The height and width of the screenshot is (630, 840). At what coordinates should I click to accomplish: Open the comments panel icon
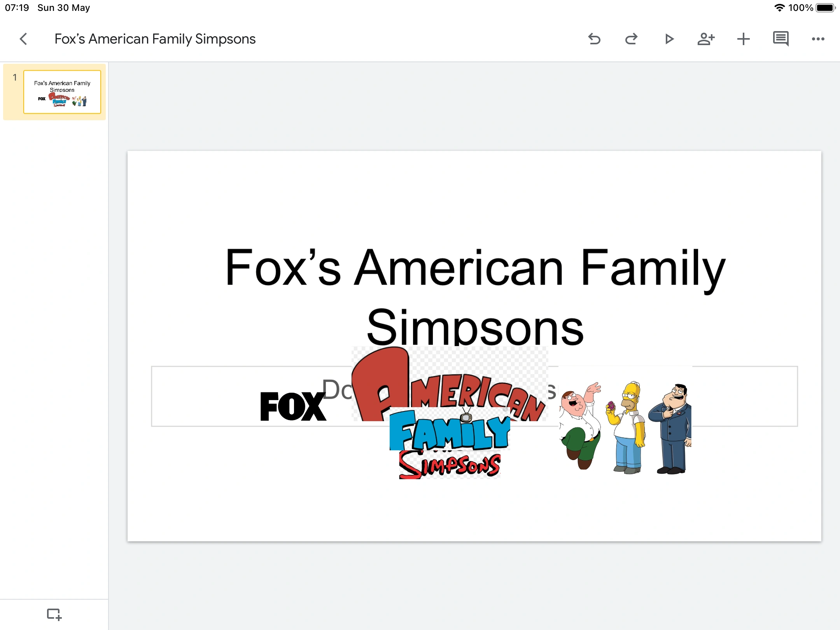coord(780,39)
